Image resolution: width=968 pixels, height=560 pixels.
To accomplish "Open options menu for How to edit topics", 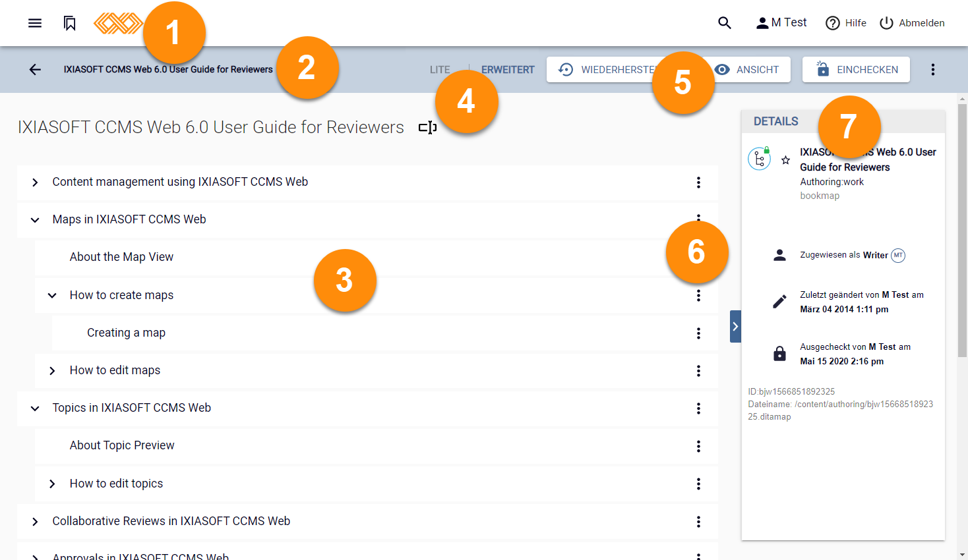I will click(698, 484).
